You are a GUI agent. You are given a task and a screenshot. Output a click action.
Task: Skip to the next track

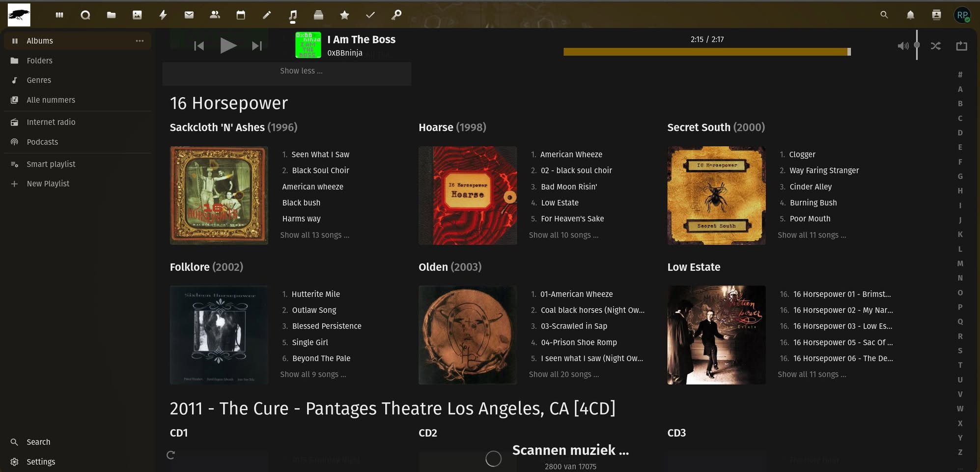click(257, 46)
